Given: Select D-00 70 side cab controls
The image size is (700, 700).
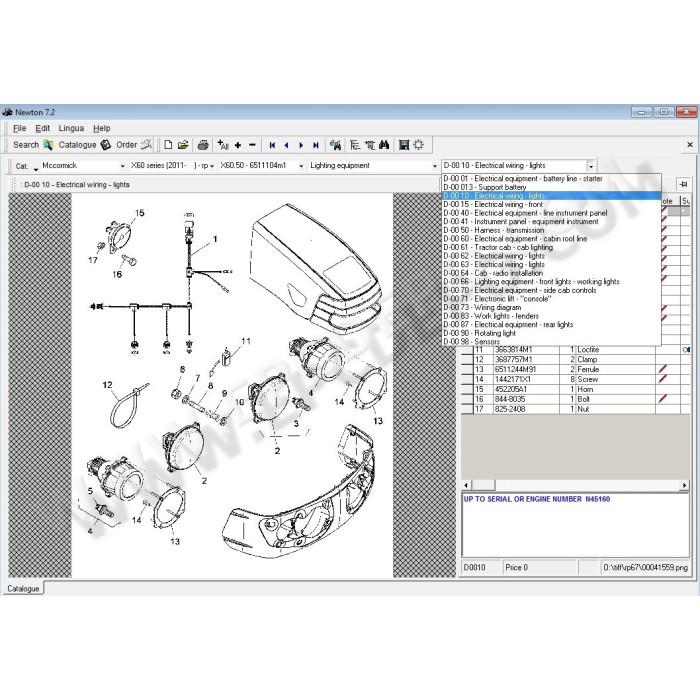Looking at the screenshot, I should 551,290.
